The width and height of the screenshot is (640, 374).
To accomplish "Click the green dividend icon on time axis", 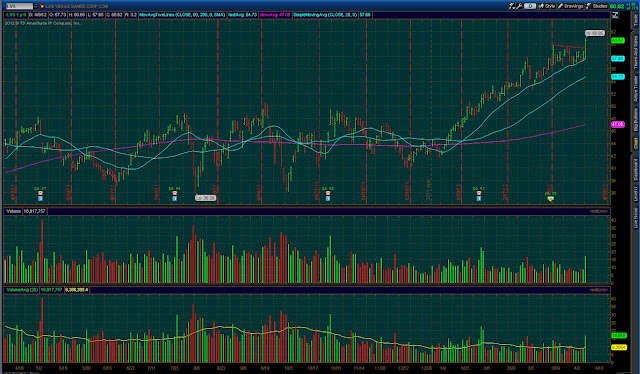I will coord(551,198).
